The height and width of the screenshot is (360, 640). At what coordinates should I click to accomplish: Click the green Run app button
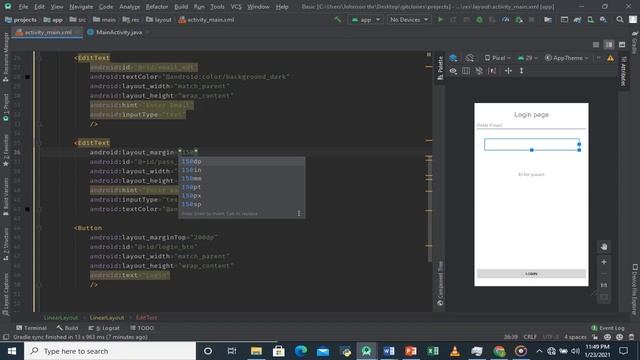(x=440, y=20)
